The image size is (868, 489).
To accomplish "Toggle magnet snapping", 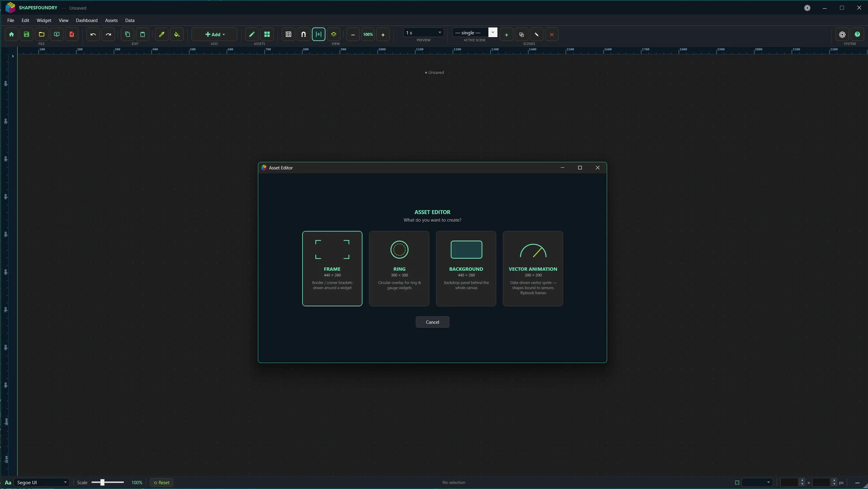I will (304, 34).
